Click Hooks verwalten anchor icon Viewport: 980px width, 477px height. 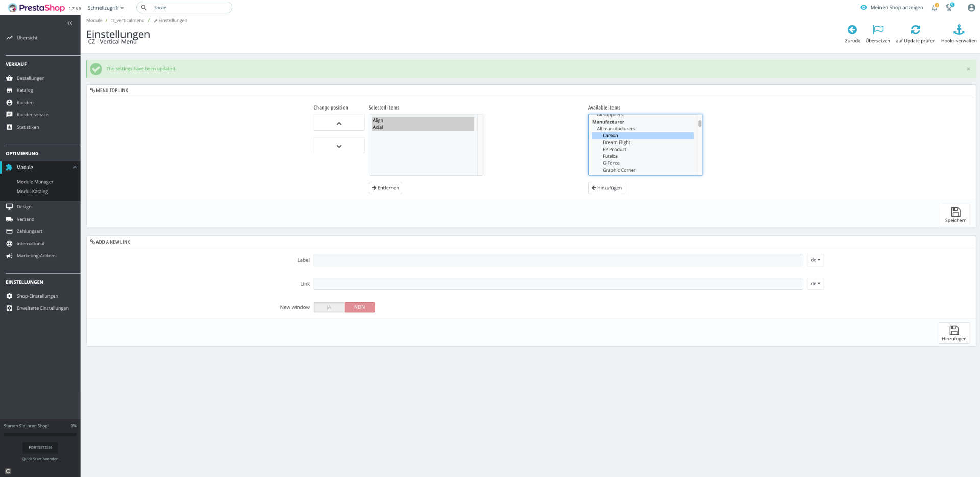(x=959, y=30)
